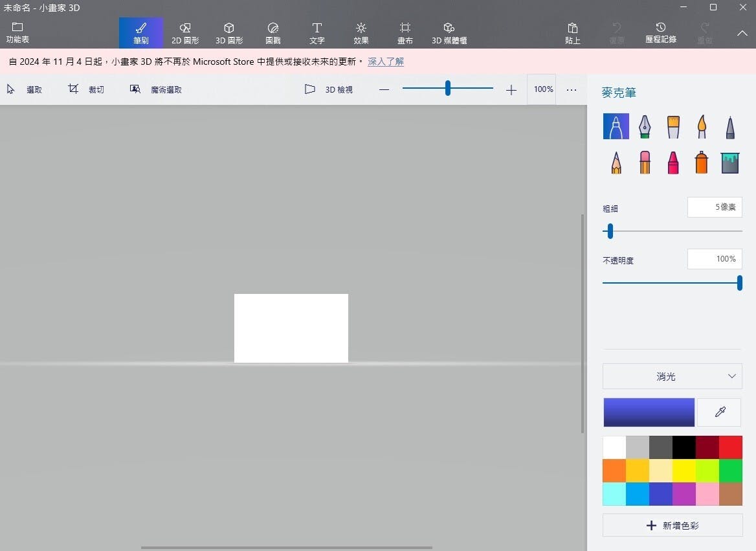This screenshot has height=551, width=756.
Task: Switch to the 3D 圖形 tab
Action: (x=229, y=33)
